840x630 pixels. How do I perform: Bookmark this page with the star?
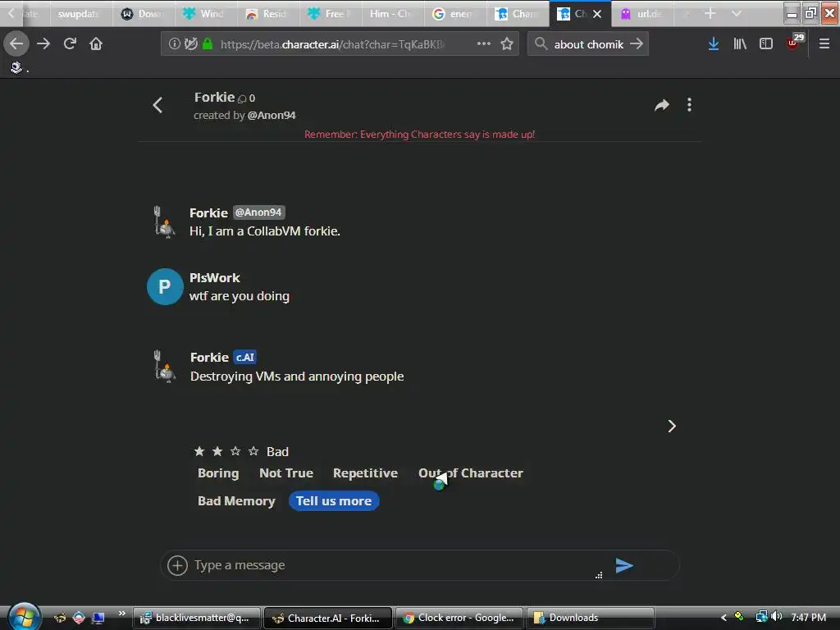(507, 43)
